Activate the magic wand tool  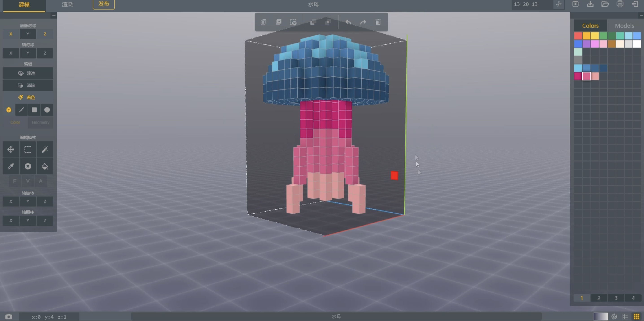(45, 150)
